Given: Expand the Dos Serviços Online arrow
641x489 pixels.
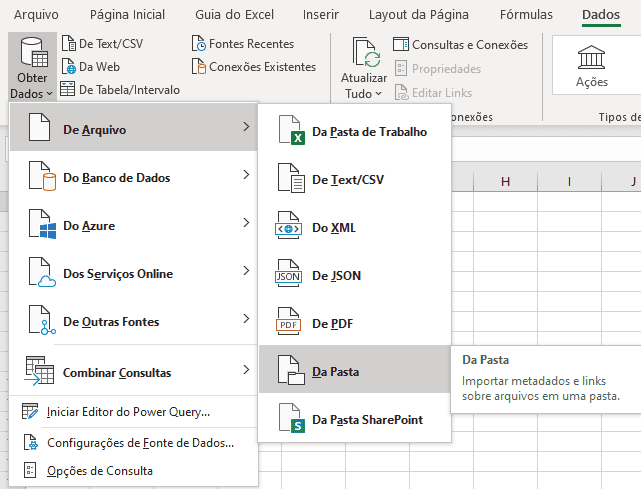Looking at the screenshot, I should [x=246, y=271].
